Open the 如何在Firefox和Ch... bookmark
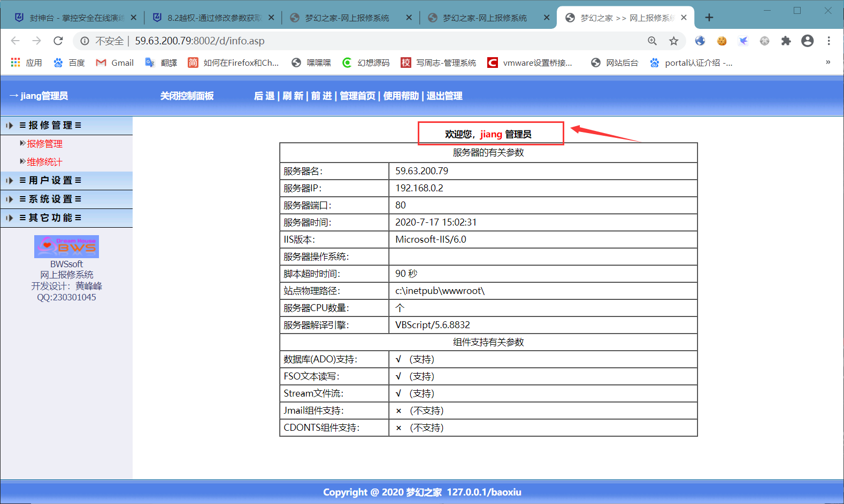The width and height of the screenshot is (844, 504). click(233, 63)
